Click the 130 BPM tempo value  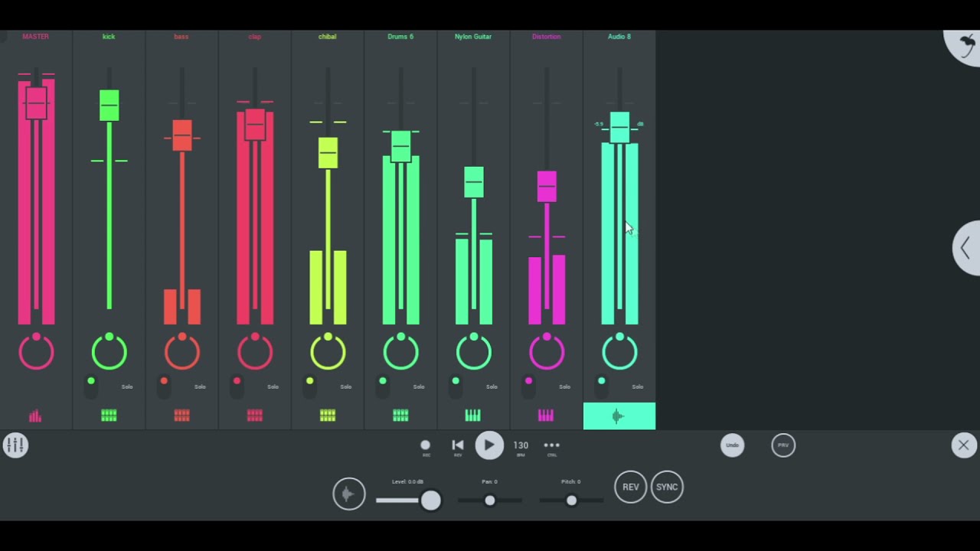tap(521, 445)
